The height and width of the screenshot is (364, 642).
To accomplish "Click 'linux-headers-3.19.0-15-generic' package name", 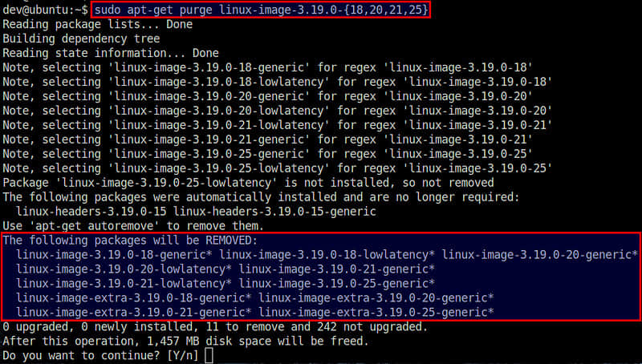I will click(274, 212).
